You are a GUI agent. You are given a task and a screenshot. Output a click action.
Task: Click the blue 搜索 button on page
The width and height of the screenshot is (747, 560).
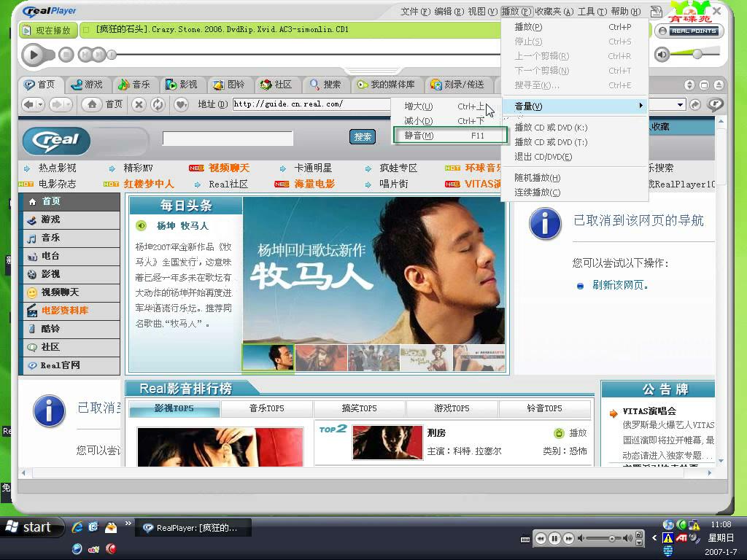click(363, 136)
